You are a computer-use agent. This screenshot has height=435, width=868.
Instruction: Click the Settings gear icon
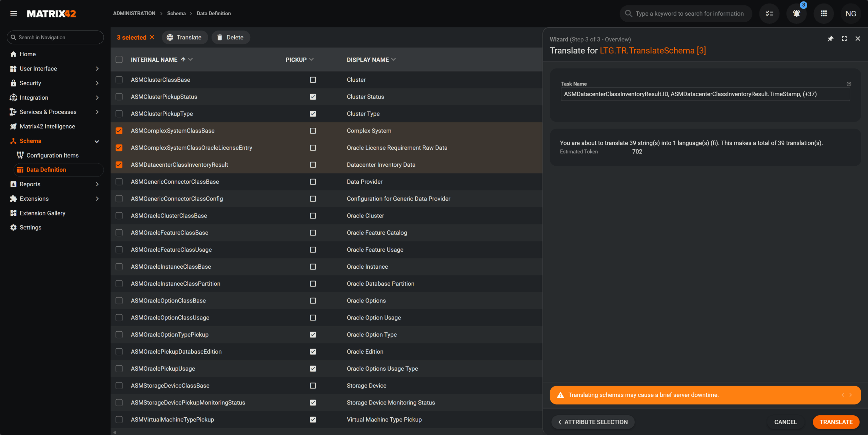[13, 228]
